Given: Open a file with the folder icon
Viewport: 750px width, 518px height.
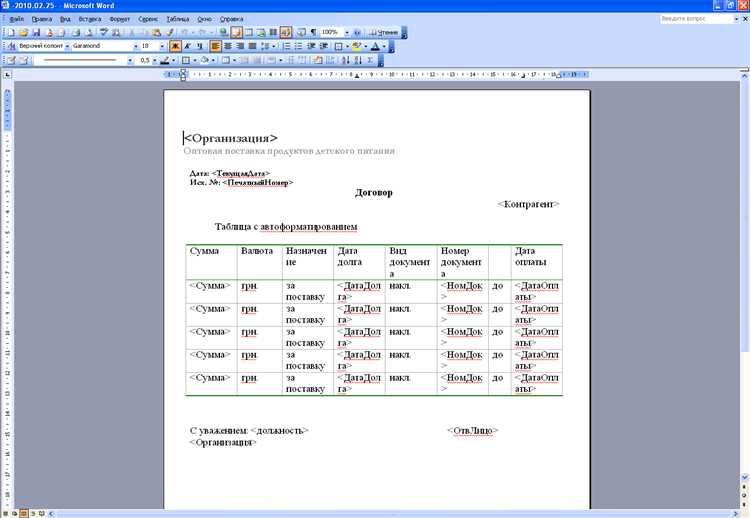Looking at the screenshot, I should 23,33.
